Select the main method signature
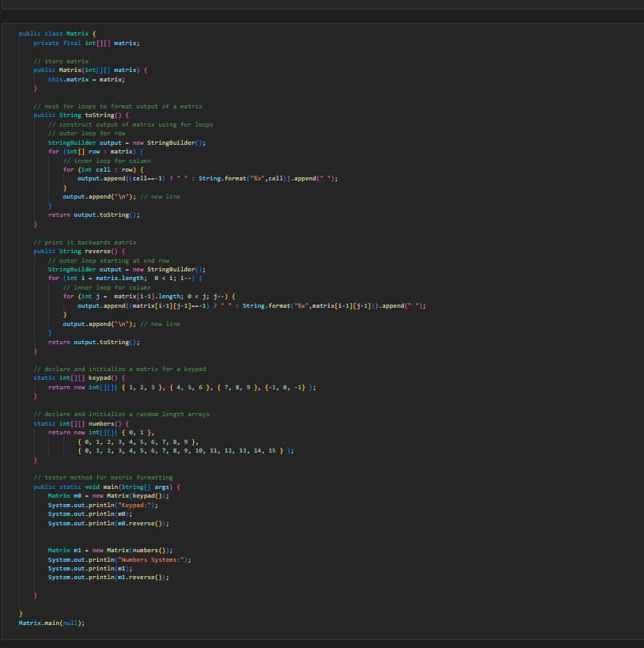Image resolution: width=644 pixels, height=648 pixels. 111,486
